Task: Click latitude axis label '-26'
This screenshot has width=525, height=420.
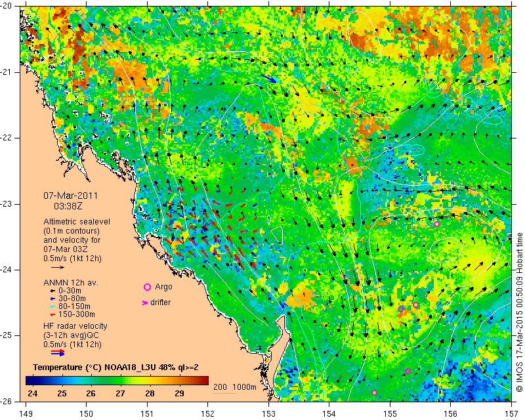Action: [7, 401]
